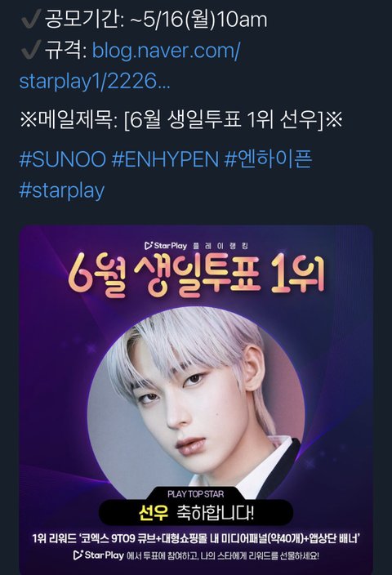Click the 1위 리워드 reward description line
Image resolution: width=392 pixels, height=575 pixels.
(196, 539)
